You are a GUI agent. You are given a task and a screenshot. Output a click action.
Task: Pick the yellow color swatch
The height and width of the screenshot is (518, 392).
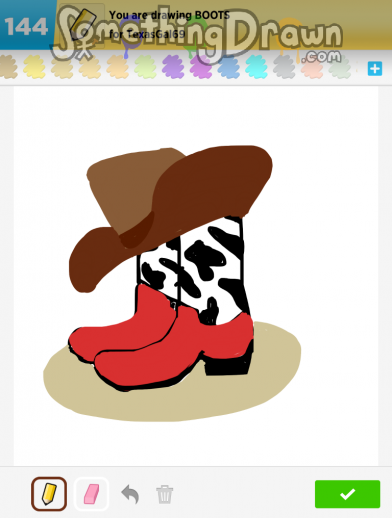tap(34, 67)
